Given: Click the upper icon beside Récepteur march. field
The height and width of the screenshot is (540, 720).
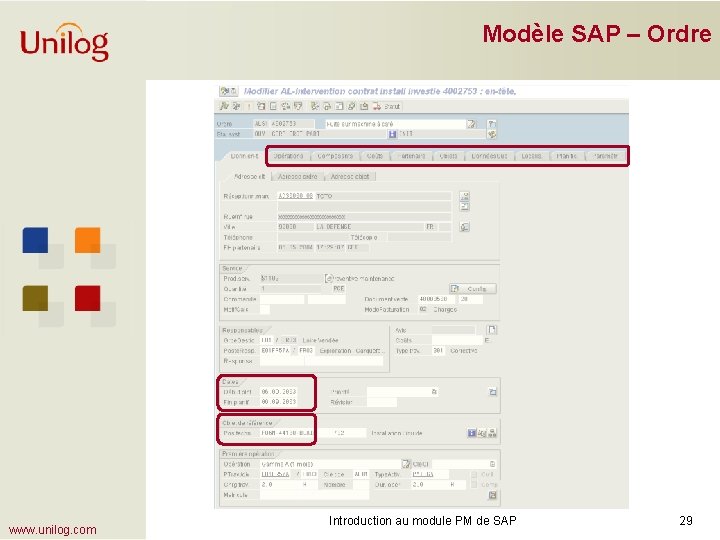Looking at the screenshot, I should coord(465,196).
